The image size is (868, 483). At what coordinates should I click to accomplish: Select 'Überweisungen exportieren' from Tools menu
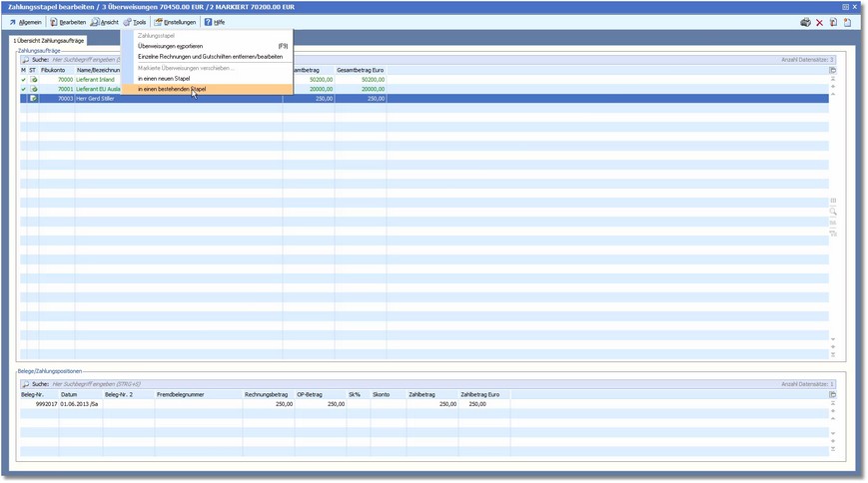pyautogui.click(x=170, y=46)
